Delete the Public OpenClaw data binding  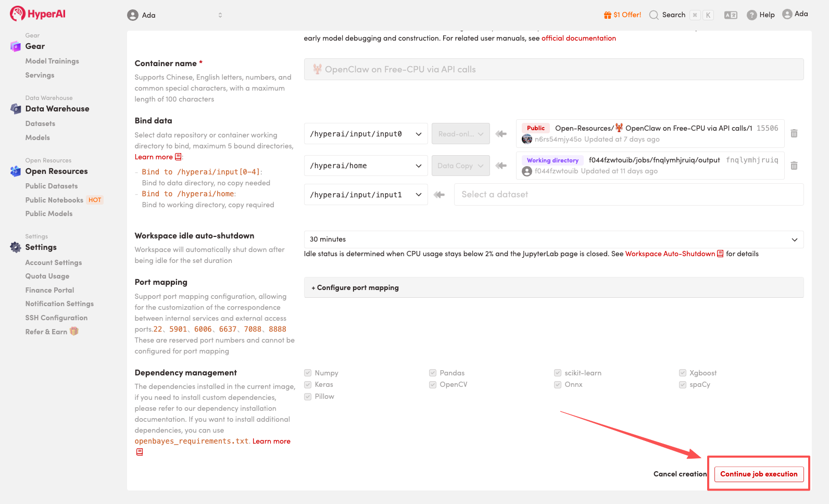point(794,134)
